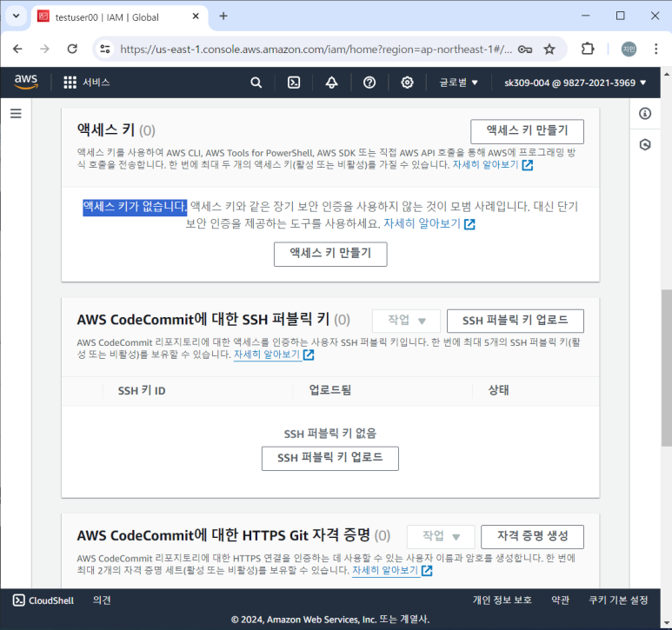Open 개인 정보 보호 footer link
Viewport: 672px width, 630px height.
(x=502, y=600)
